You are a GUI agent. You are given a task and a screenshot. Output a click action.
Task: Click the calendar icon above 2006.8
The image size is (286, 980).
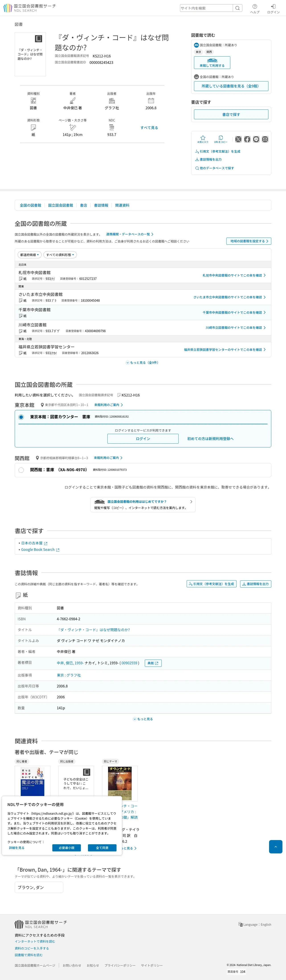151,101
